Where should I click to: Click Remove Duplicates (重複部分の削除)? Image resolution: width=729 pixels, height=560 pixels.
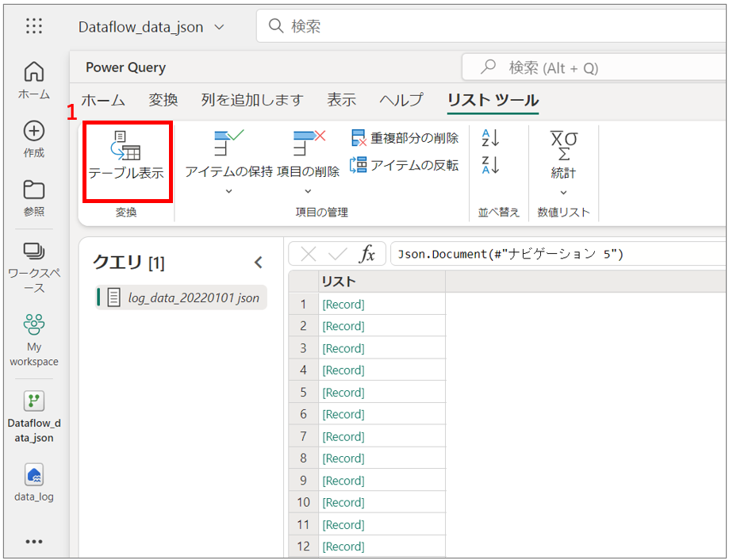405,138
